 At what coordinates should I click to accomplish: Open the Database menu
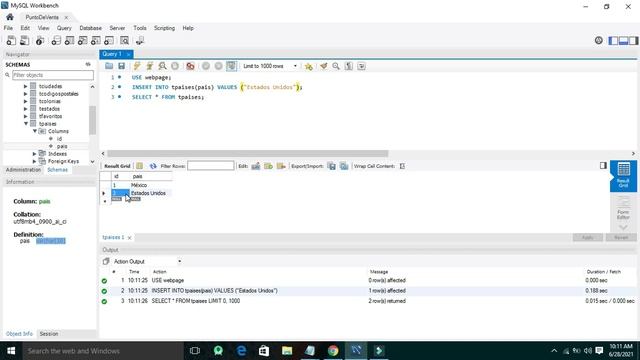coord(91,28)
